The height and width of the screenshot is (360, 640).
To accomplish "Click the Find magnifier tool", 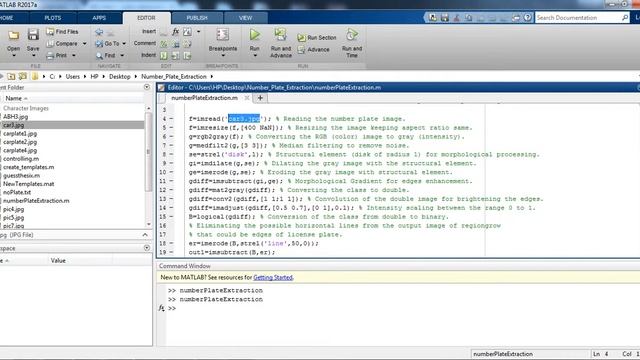I will (x=106, y=55).
